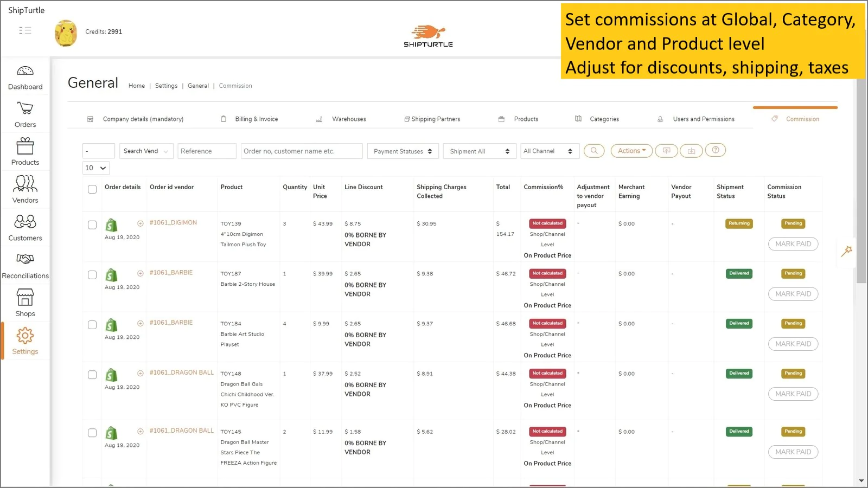This screenshot has width=868, height=488.
Task: Expand plus icon for TOY187 Barbie row
Action: click(x=140, y=273)
